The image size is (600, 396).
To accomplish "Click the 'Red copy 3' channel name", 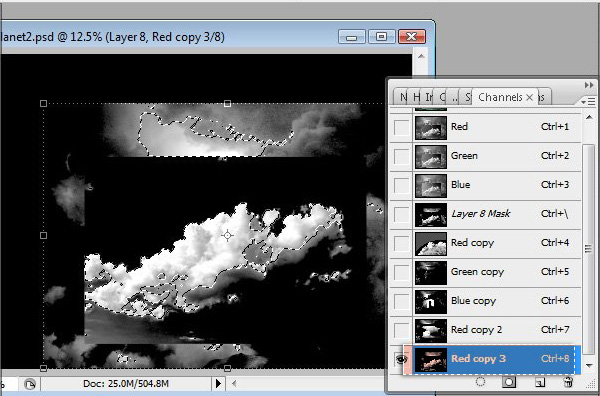I will click(x=478, y=359).
